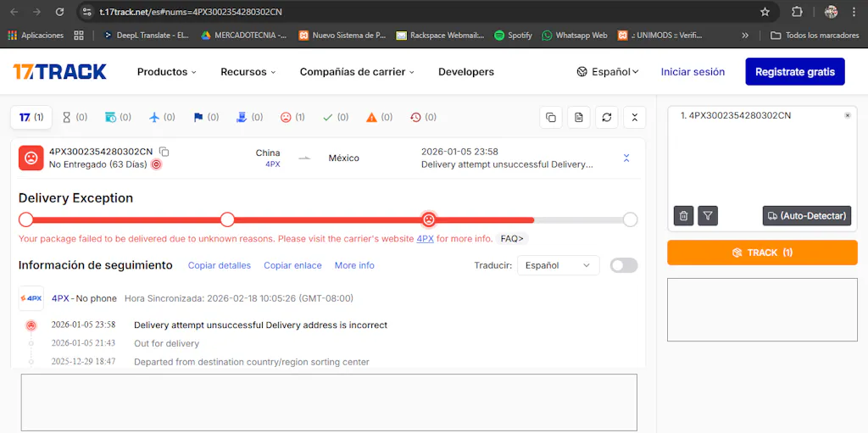Collapse the tracking detail row chevron
The image size is (868, 433).
click(626, 158)
